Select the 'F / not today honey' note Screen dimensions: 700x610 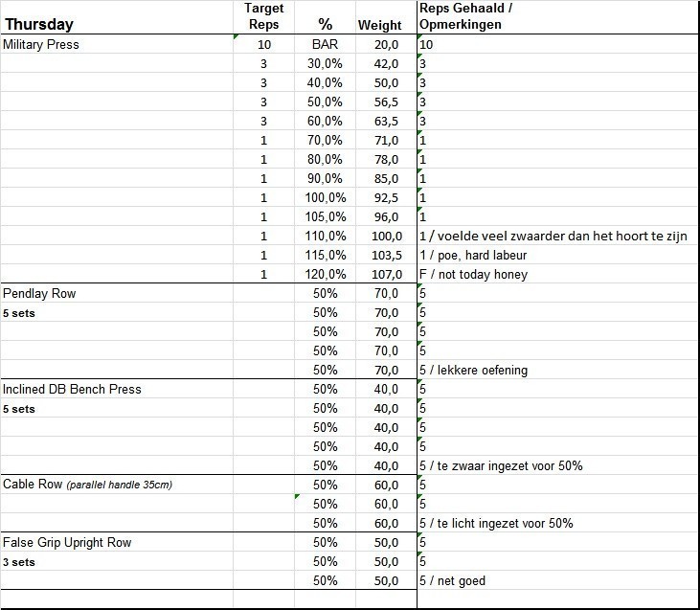point(473,274)
